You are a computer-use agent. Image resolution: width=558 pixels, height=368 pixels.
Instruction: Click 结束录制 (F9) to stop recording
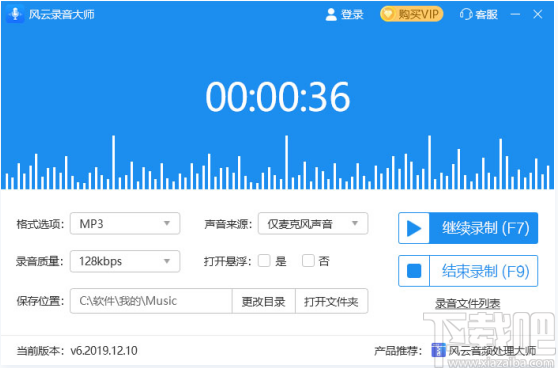(468, 271)
